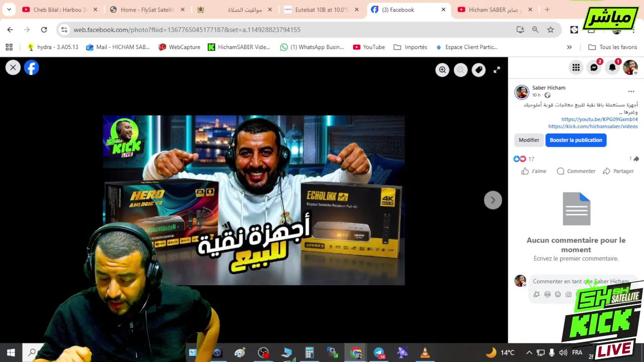This screenshot has height=362, width=644.
Task: Open the Windows Start menu
Action: click(11, 352)
